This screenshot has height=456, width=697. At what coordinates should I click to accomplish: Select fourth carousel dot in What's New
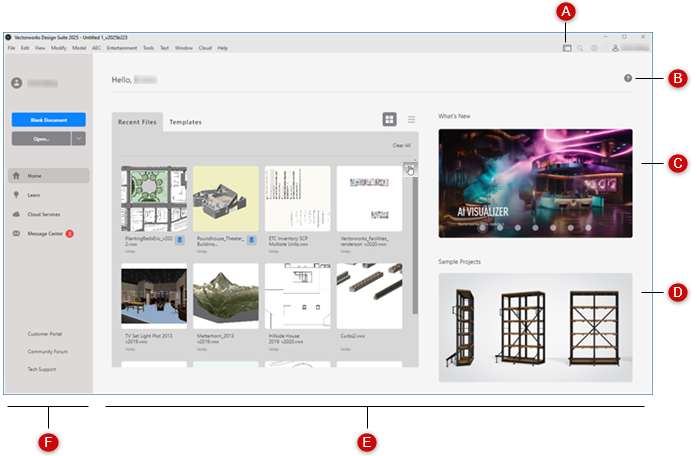point(535,228)
